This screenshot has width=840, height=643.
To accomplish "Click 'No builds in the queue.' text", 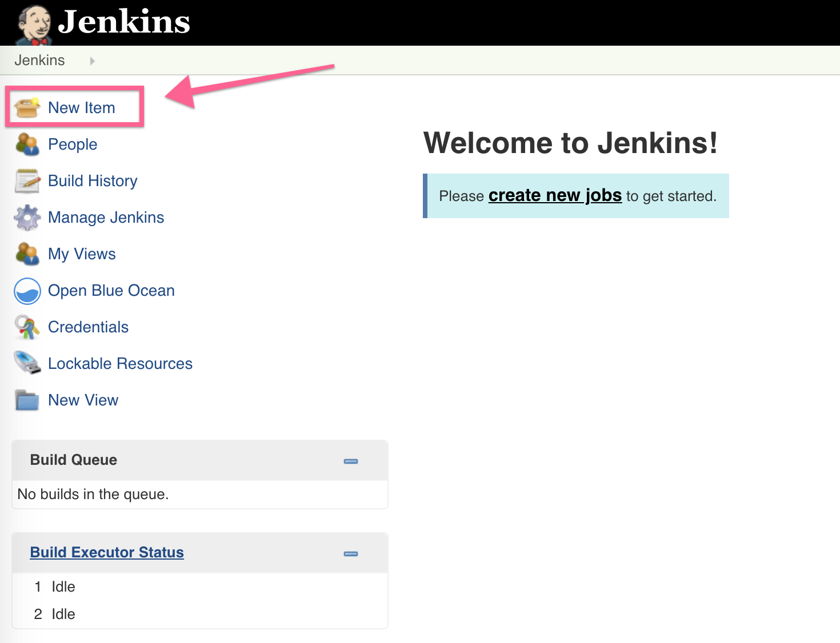I will [x=93, y=495].
